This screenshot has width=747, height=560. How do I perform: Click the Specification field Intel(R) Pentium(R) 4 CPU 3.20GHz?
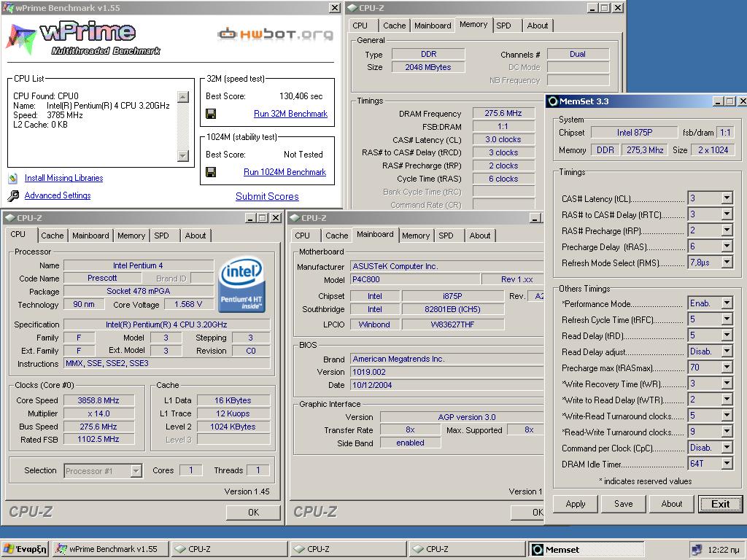click(x=166, y=324)
